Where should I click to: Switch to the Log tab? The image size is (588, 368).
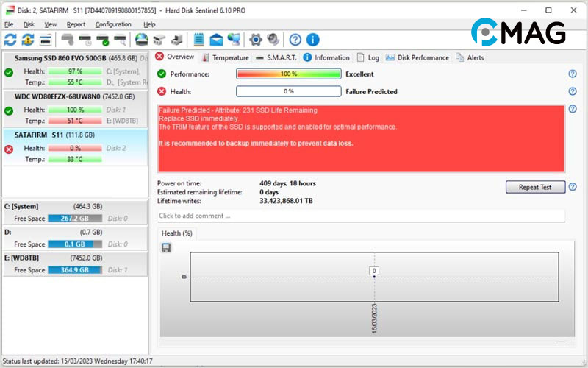coord(368,57)
